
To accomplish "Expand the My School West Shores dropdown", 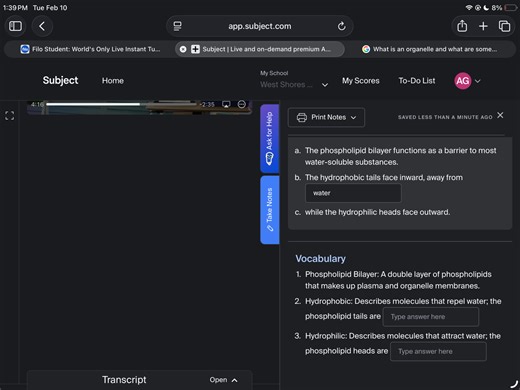I will (293, 80).
